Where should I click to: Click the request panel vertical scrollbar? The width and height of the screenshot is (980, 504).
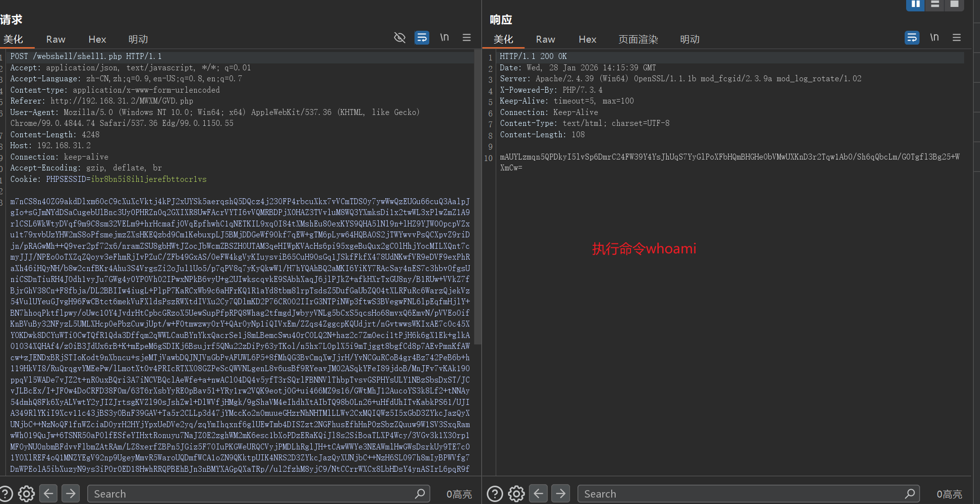[477, 198]
